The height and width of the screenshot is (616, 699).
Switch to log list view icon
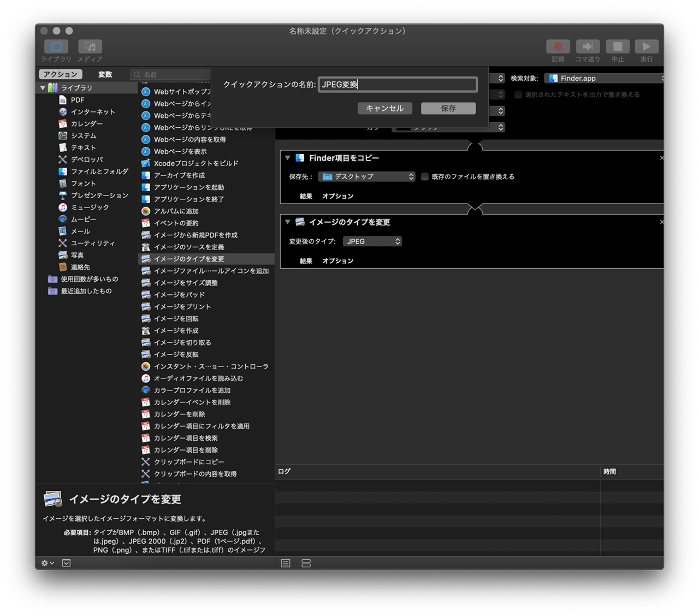[286, 563]
